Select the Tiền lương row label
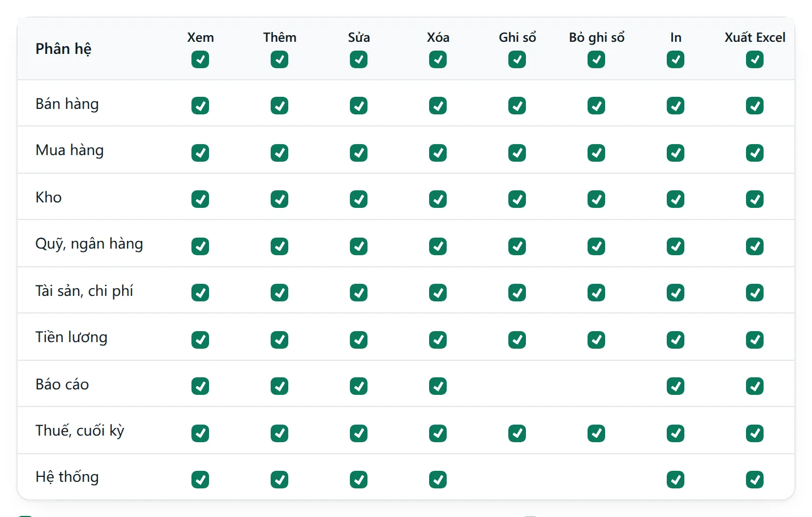 (x=72, y=337)
